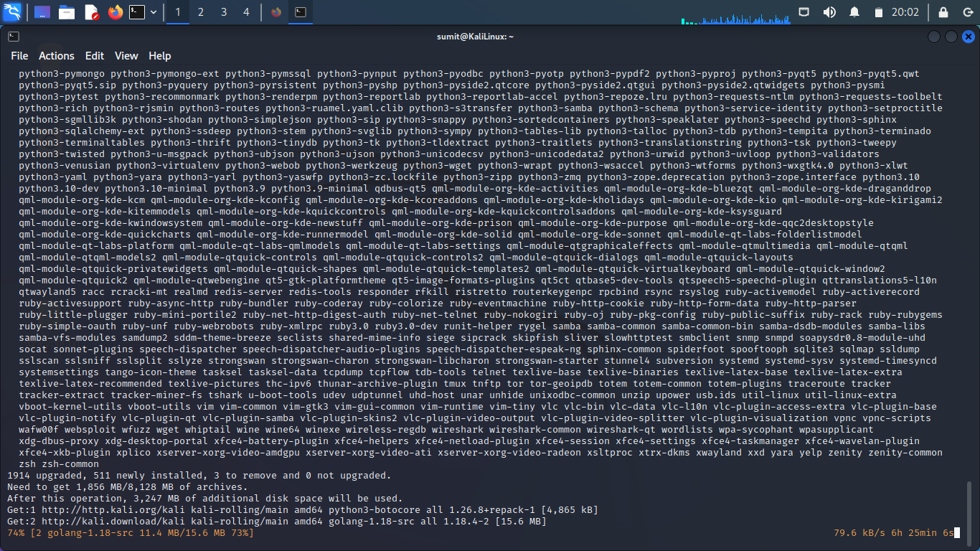Expand the terminal launcher dropdown arrow

pyautogui.click(x=154, y=12)
